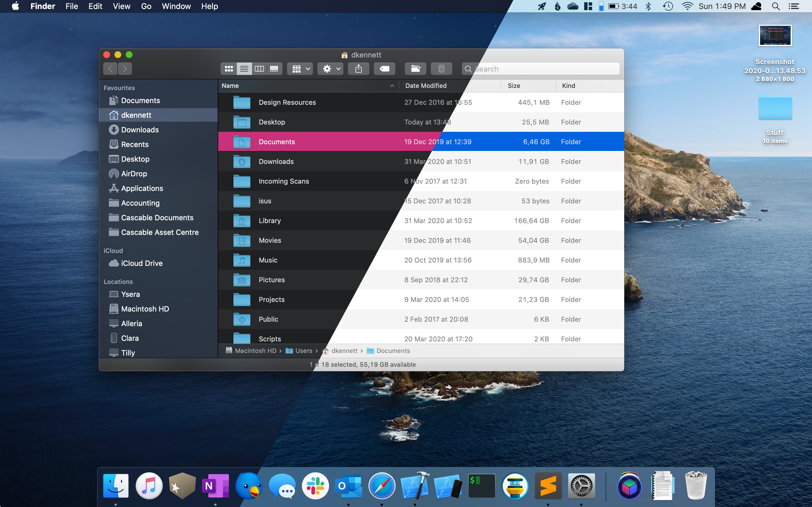This screenshot has width=812, height=507.
Task: Open AirDrop from the sidebar
Action: click(x=134, y=174)
